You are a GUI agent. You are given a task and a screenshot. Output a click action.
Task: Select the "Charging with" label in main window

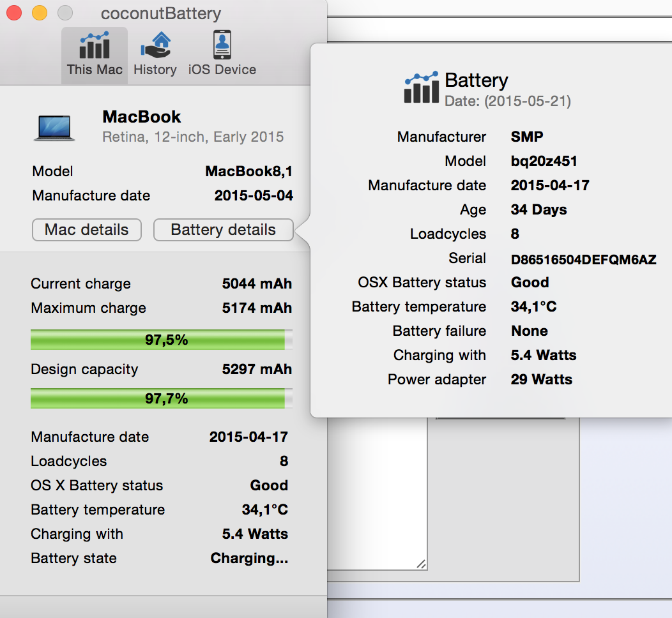click(x=77, y=534)
